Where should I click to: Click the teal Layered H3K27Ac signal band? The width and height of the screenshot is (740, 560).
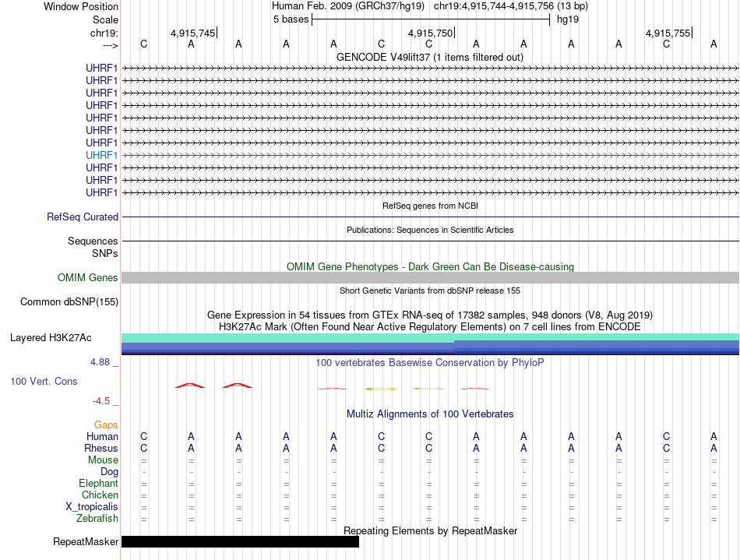430,336
